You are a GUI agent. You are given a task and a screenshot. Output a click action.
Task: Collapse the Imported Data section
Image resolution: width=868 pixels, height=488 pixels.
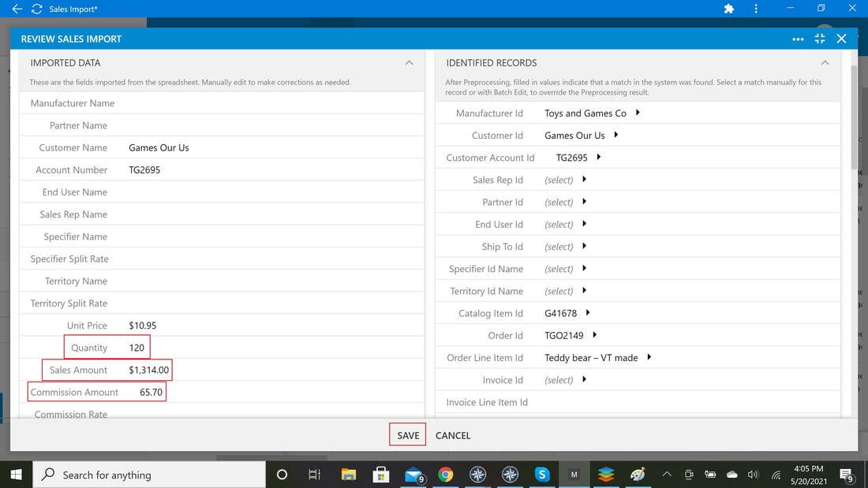pyautogui.click(x=409, y=62)
